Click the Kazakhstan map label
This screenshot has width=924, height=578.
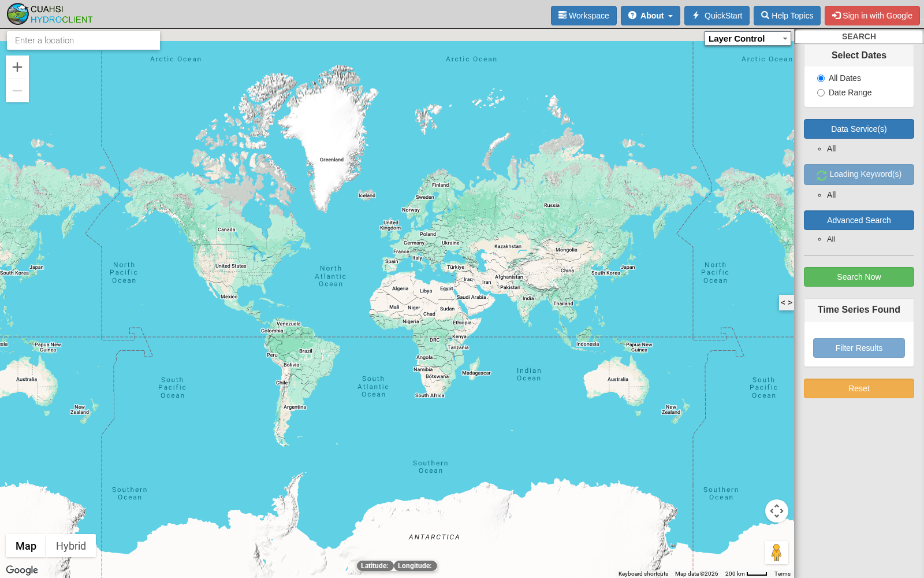tap(508, 246)
